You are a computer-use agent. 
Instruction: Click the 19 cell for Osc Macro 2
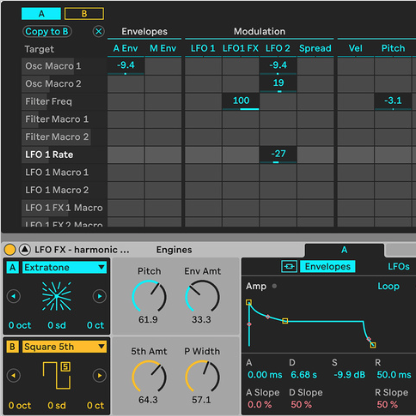coord(278,84)
